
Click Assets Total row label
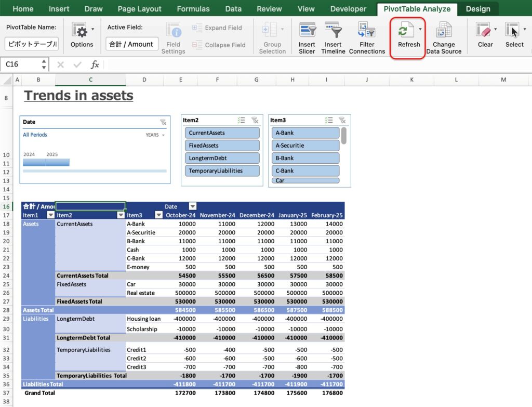click(x=38, y=310)
